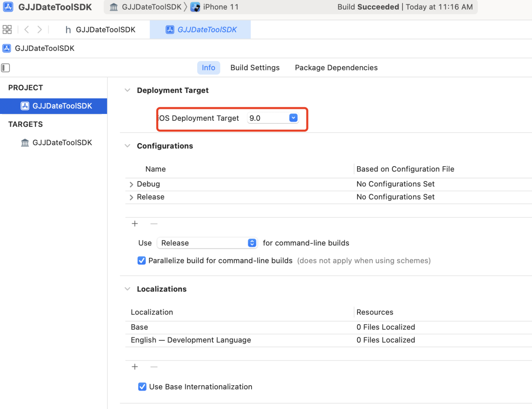Expand the Debug configuration row
The image size is (532, 409).
(131, 184)
